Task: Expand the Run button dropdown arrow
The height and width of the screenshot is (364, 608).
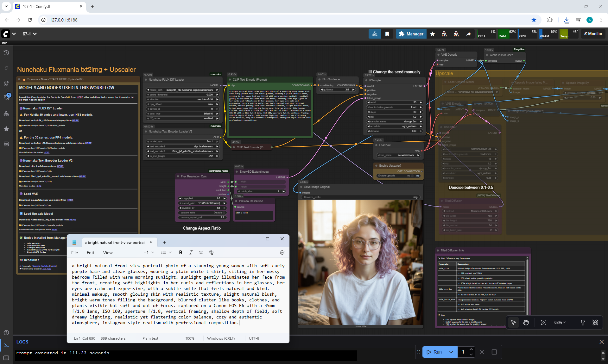Action: 451,352
